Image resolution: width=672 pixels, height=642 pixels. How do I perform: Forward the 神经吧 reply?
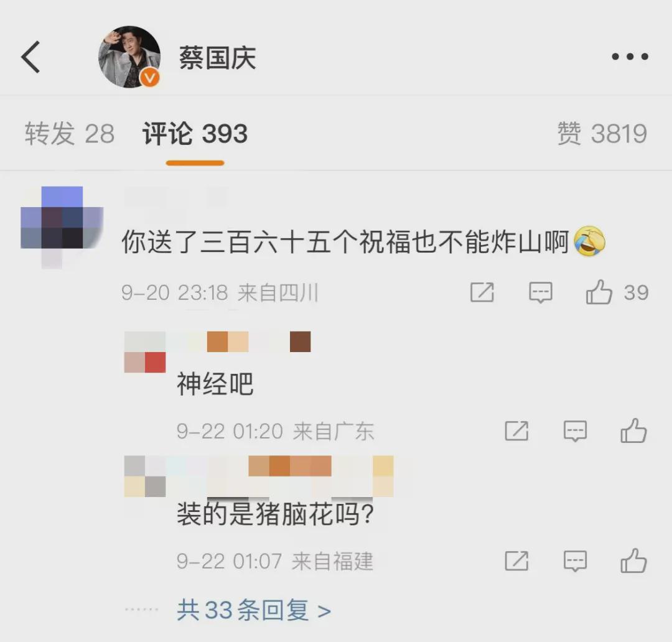(x=516, y=430)
